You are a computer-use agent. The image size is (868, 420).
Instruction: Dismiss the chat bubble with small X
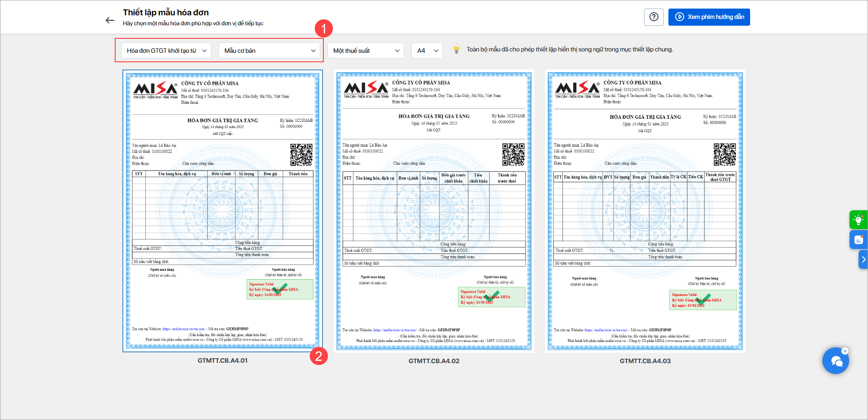pos(845,351)
